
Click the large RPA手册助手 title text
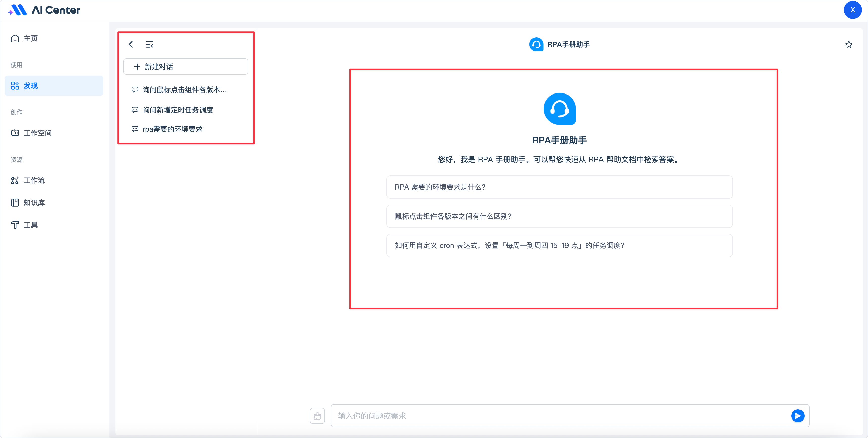point(559,140)
